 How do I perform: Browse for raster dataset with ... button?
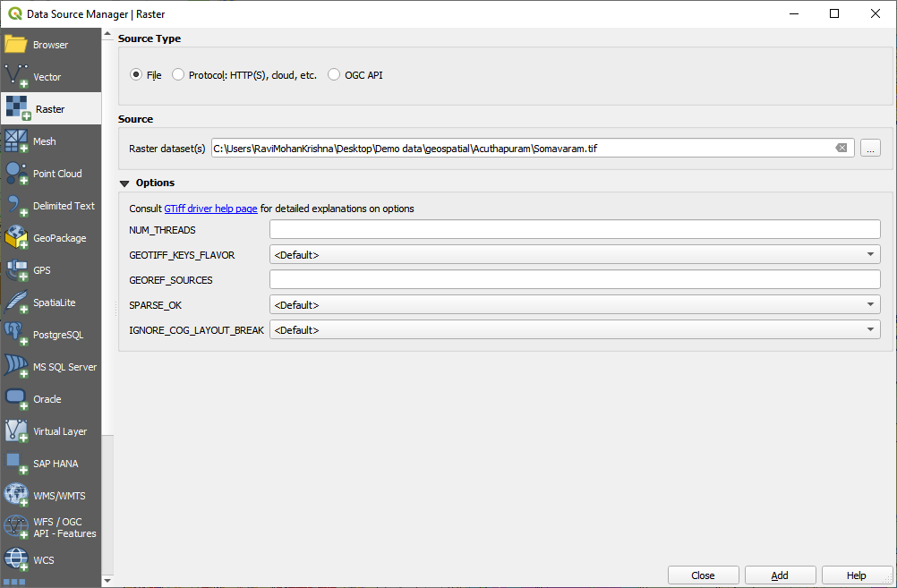[x=870, y=149]
